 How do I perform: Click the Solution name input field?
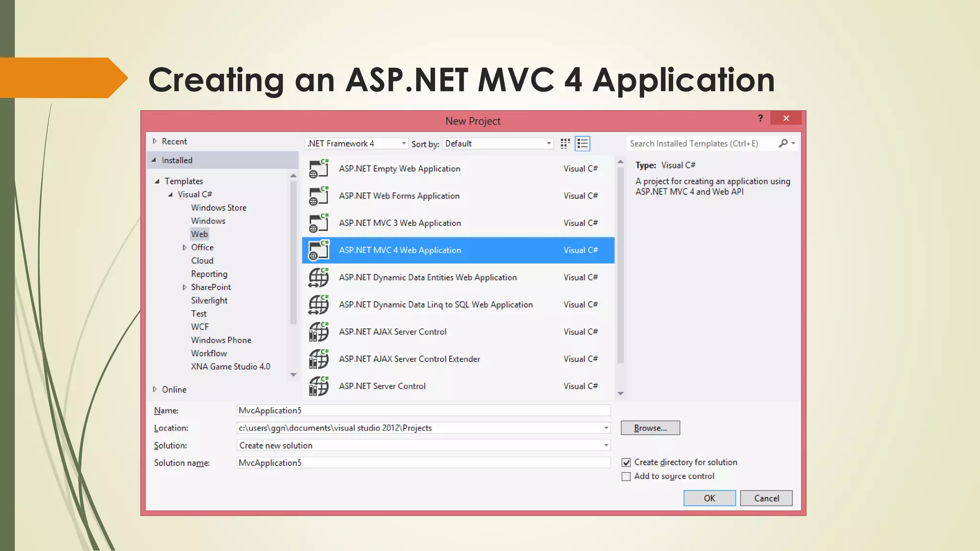tap(423, 463)
